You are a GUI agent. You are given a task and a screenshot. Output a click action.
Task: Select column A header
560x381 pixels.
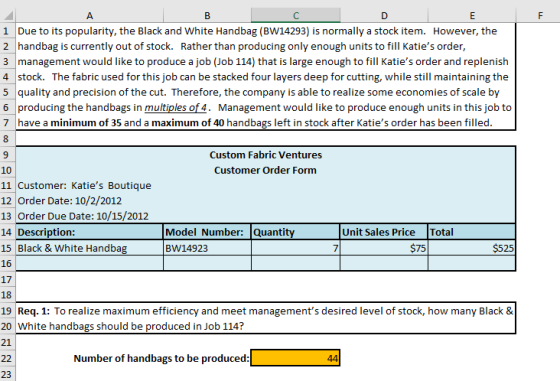[89, 15]
